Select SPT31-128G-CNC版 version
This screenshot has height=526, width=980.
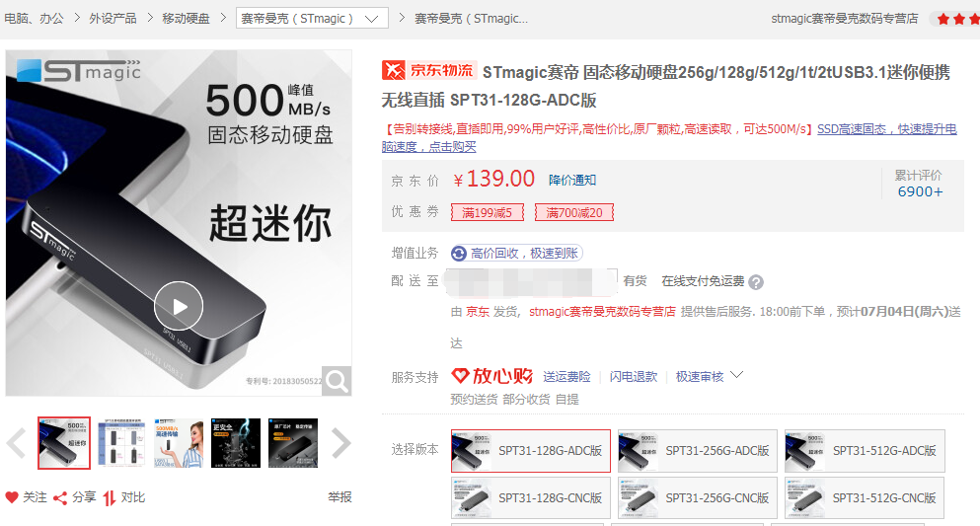coord(531,498)
